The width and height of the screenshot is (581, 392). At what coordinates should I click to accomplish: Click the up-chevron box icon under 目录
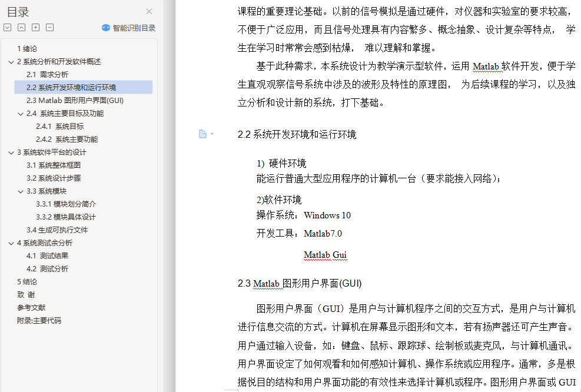click(x=22, y=28)
